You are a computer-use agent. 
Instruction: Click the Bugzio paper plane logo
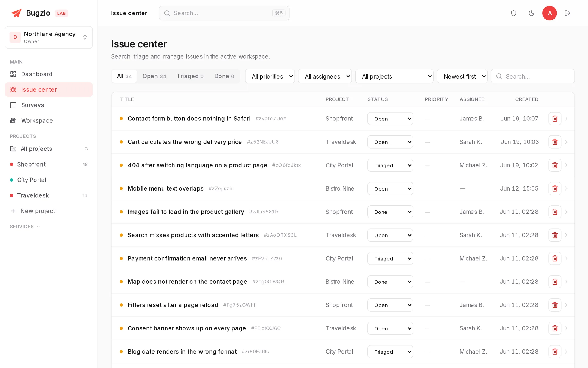16,13
